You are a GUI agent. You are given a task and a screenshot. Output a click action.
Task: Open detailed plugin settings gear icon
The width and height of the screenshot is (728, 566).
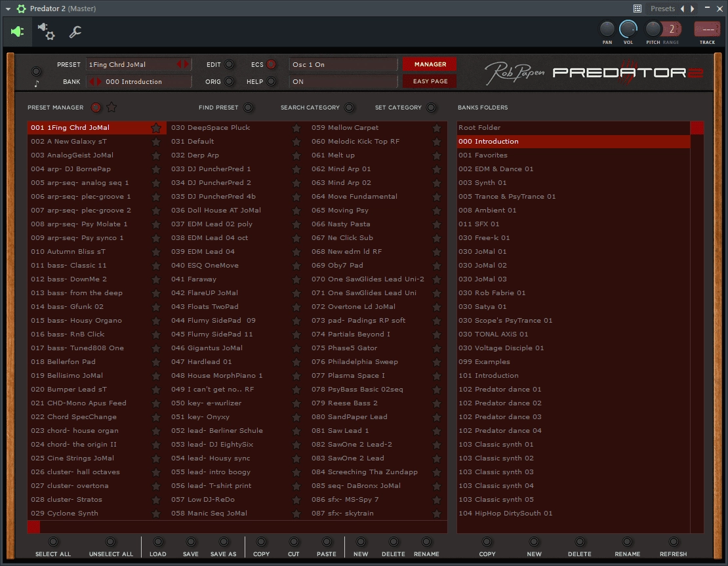click(x=47, y=31)
